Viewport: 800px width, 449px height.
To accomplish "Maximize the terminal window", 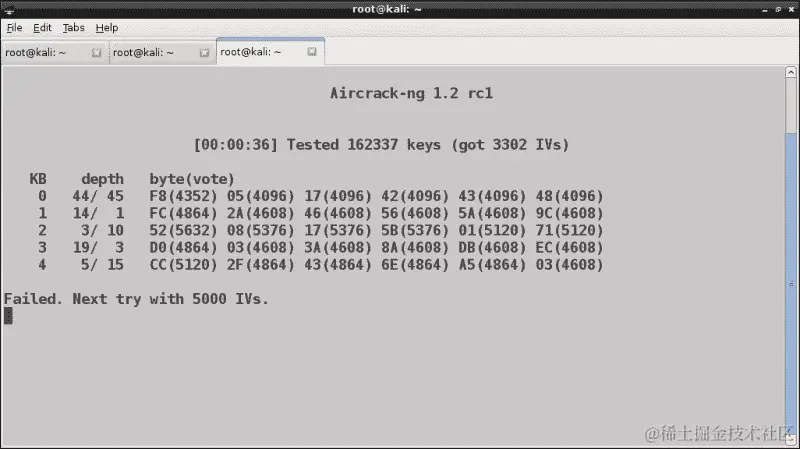I will 778,10.
